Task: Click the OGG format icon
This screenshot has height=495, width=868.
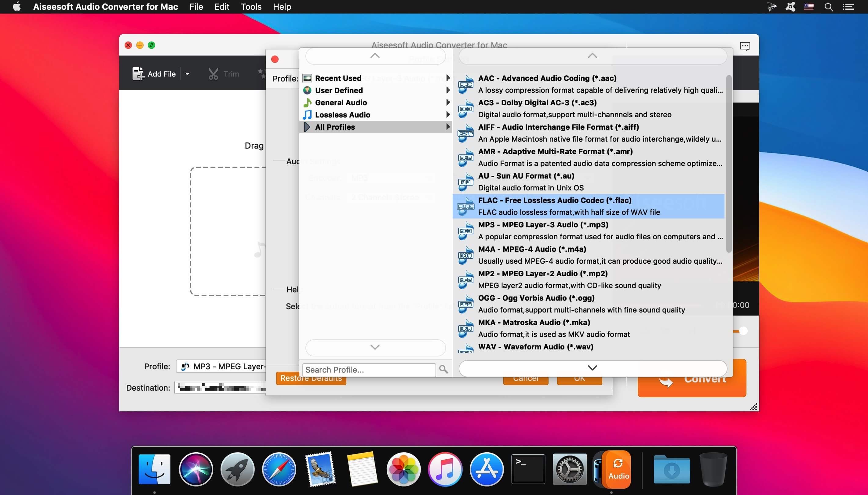Action: pos(465,304)
